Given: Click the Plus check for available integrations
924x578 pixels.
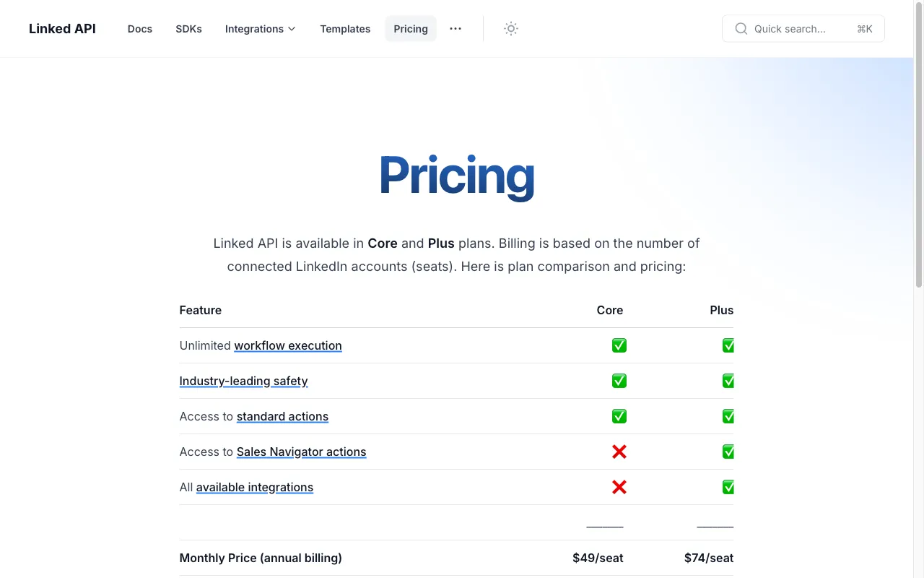Looking at the screenshot, I should (728, 487).
